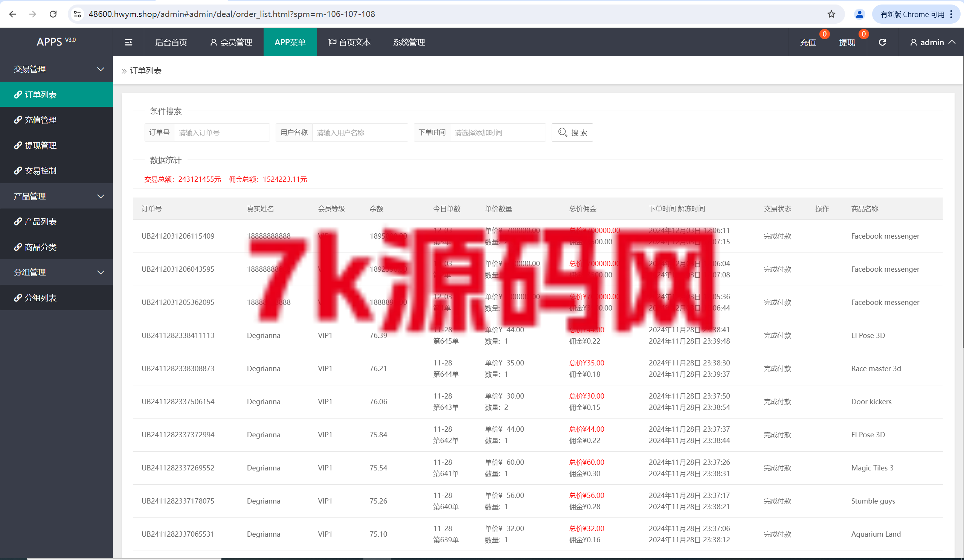Open 交易控制 in the sidebar
The width and height of the screenshot is (964, 560).
(56, 170)
